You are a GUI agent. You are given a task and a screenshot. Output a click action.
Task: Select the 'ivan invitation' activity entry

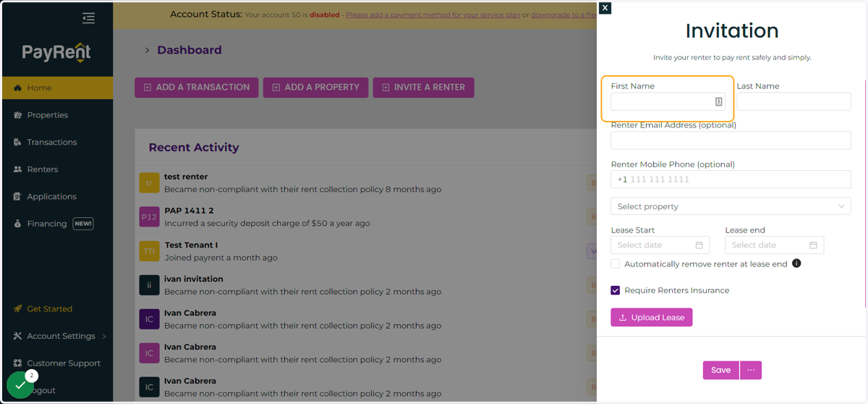(366, 285)
